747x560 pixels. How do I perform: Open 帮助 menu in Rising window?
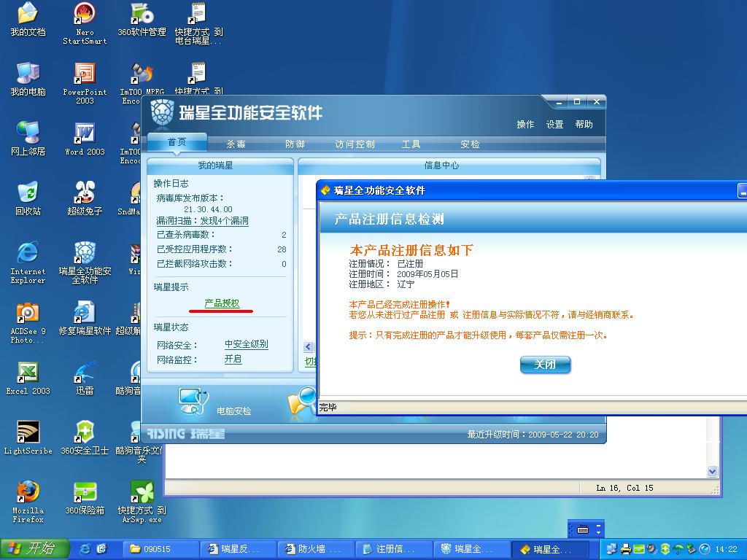pos(584,124)
